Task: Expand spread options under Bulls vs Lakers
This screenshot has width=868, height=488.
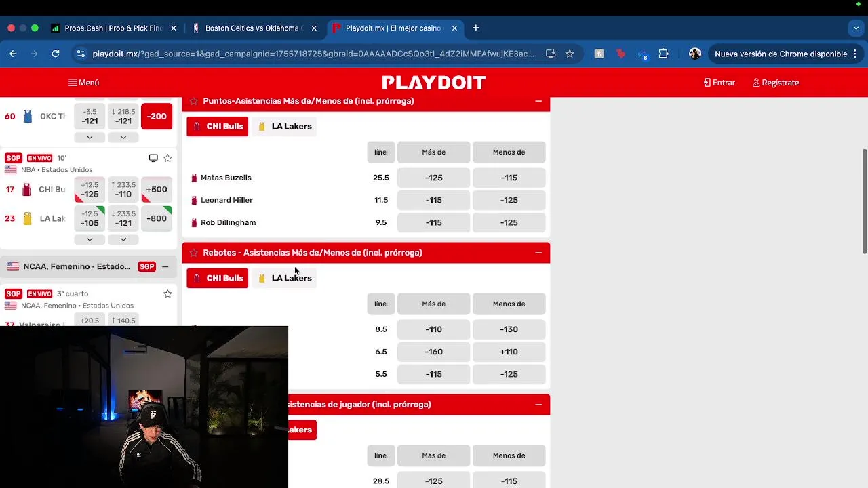Action: click(x=90, y=239)
